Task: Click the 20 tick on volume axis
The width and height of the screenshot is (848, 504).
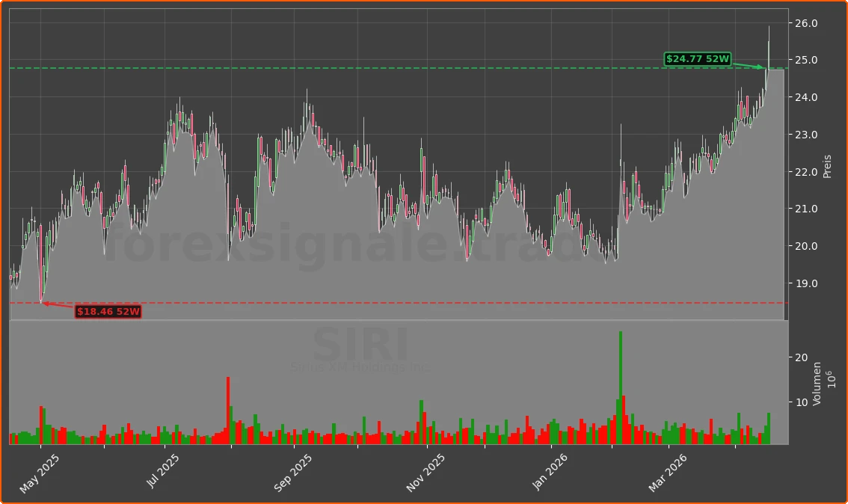Action: pos(800,358)
